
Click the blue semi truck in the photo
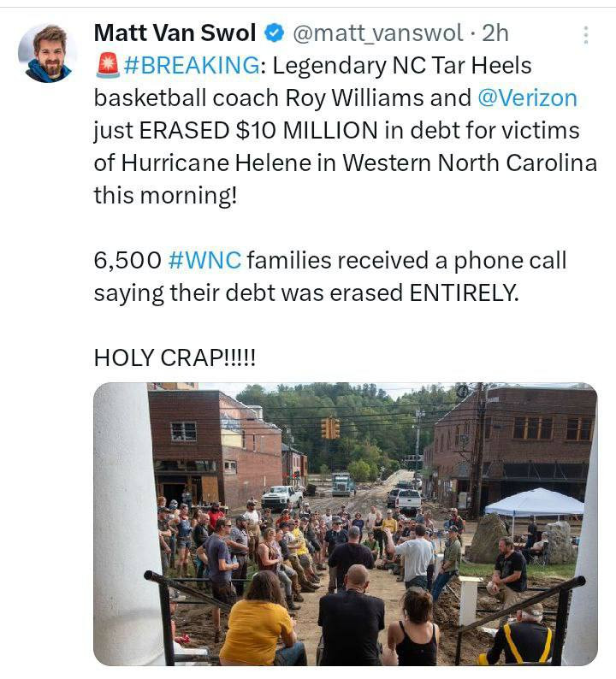click(x=343, y=484)
